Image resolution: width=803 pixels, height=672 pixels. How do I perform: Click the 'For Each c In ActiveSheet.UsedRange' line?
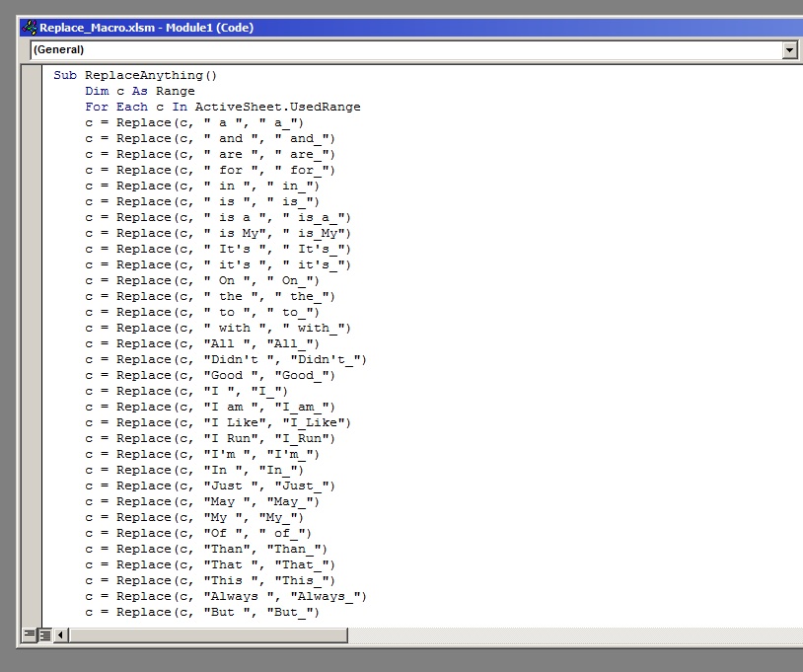tap(223, 107)
